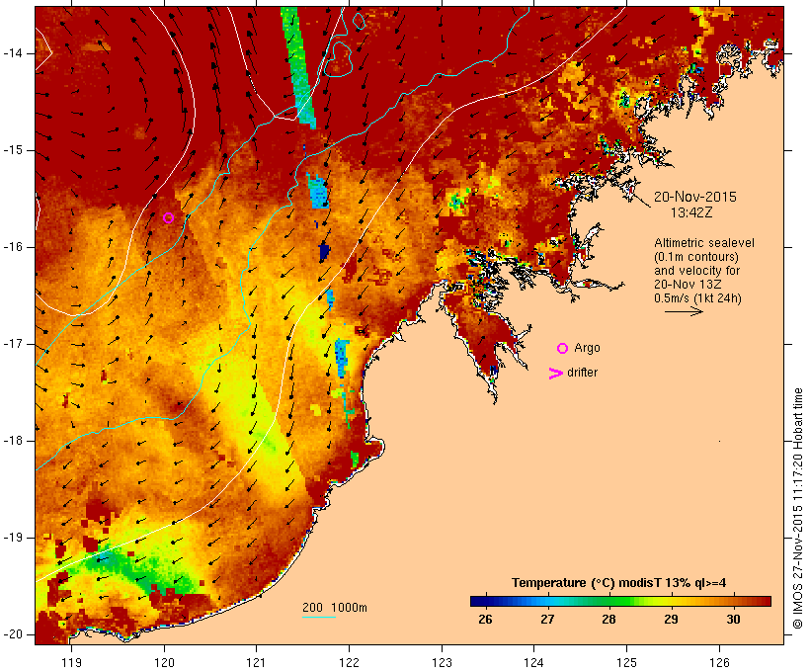Click longitude axis label 121
The image size is (810, 672).
(x=256, y=663)
